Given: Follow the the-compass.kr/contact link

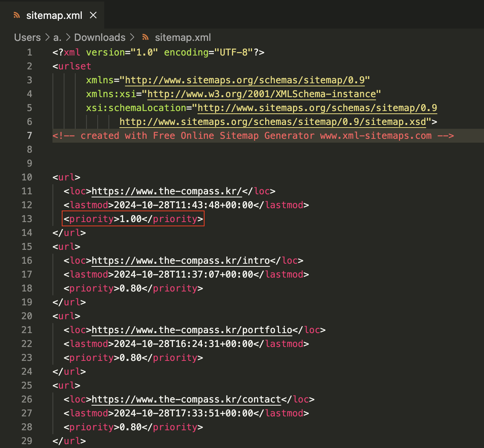Looking at the screenshot, I should 186,399.
